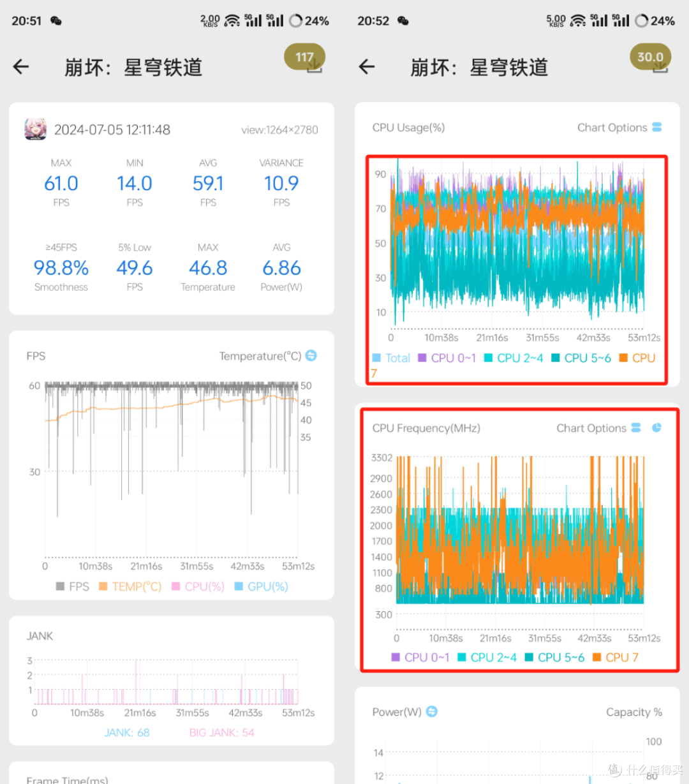Viewport: 689px width, 784px height.
Task: Go back using right screen's back arrow
Action: coord(367,66)
